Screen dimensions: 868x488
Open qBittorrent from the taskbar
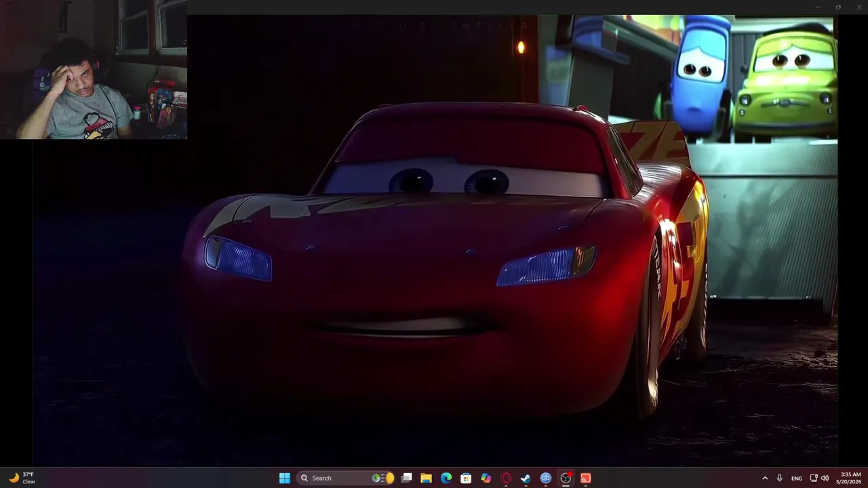click(545, 478)
